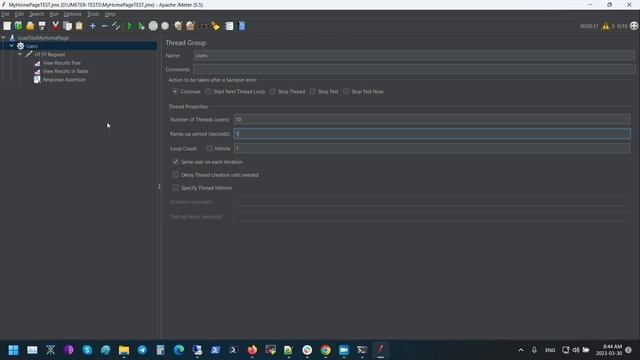Click the Toggle enable/disable icon
This screenshot has width=640, height=360.
[116, 26]
